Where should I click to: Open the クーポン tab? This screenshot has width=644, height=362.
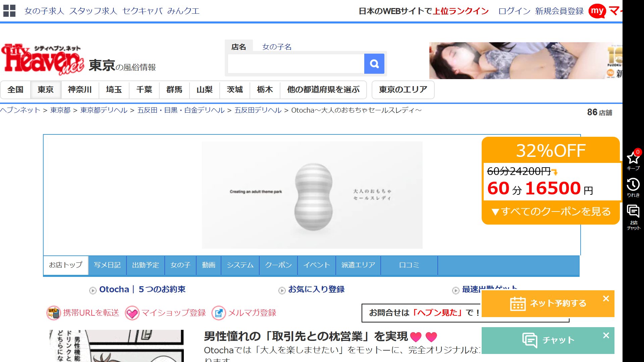[278, 265]
